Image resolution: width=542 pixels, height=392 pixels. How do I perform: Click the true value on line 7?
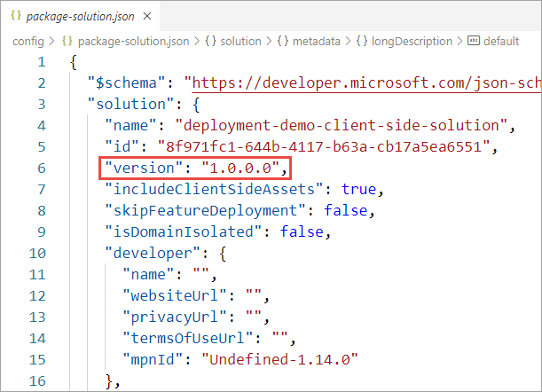pos(358,190)
